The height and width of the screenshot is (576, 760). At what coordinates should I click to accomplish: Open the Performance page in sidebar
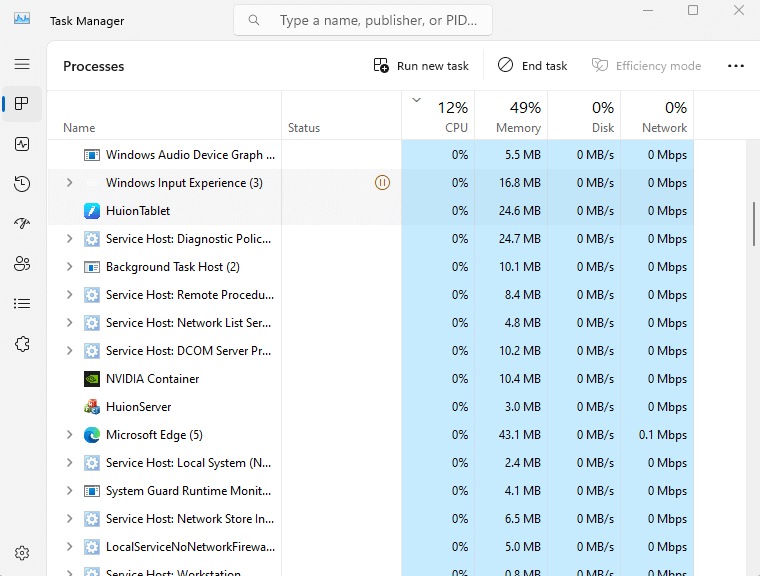(x=22, y=144)
